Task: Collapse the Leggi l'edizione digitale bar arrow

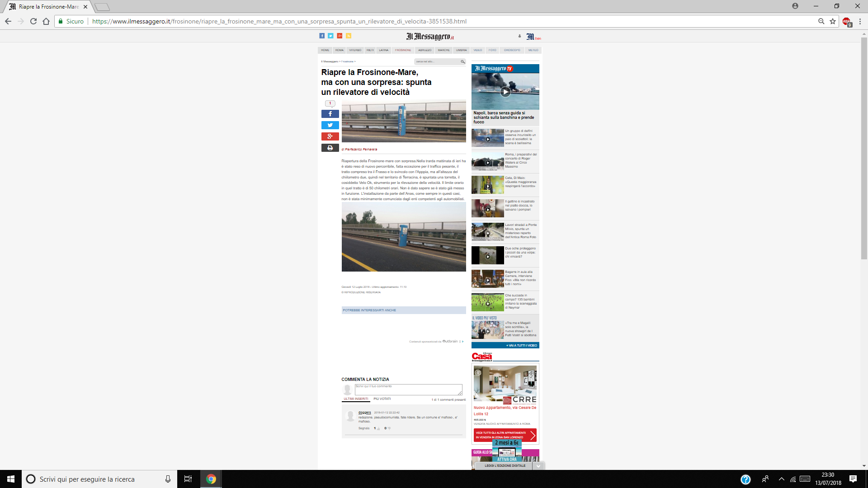Action: [538, 466]
